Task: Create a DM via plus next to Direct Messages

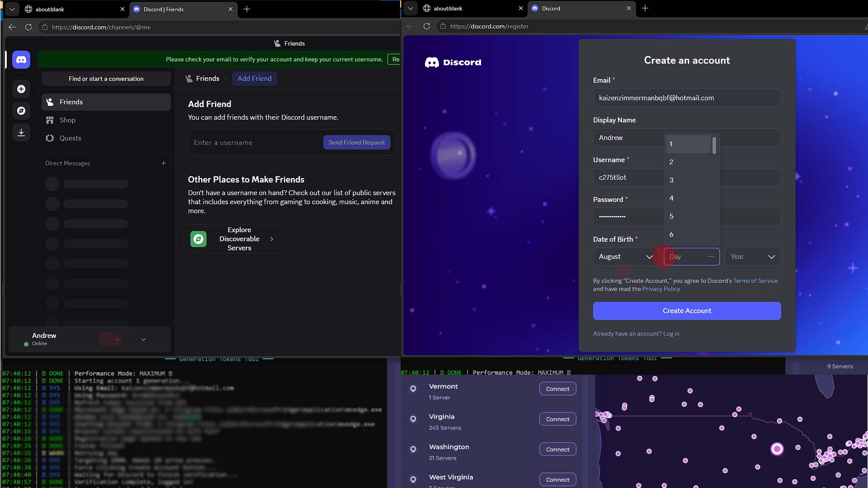Action: pyautogui.click(x=164, y=163)
